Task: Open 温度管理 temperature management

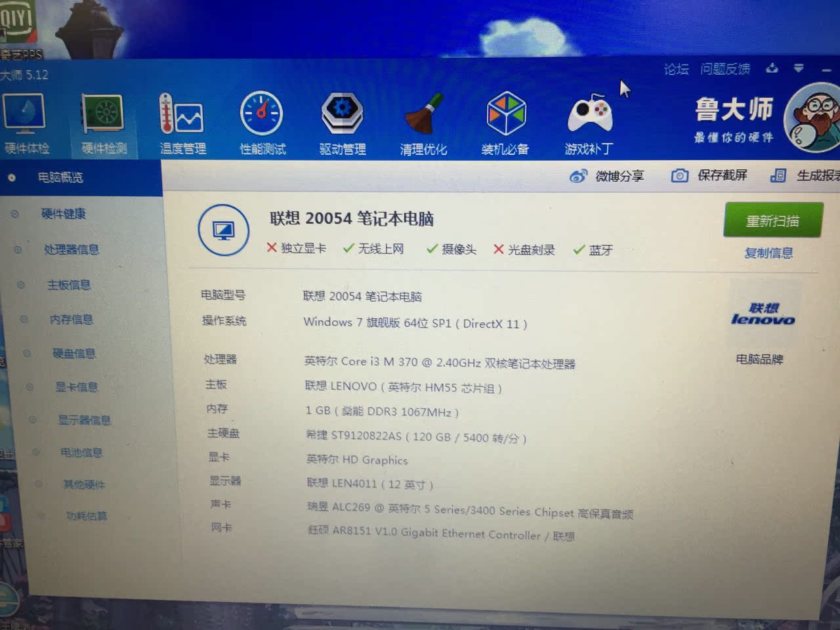Action: (182, 123)
